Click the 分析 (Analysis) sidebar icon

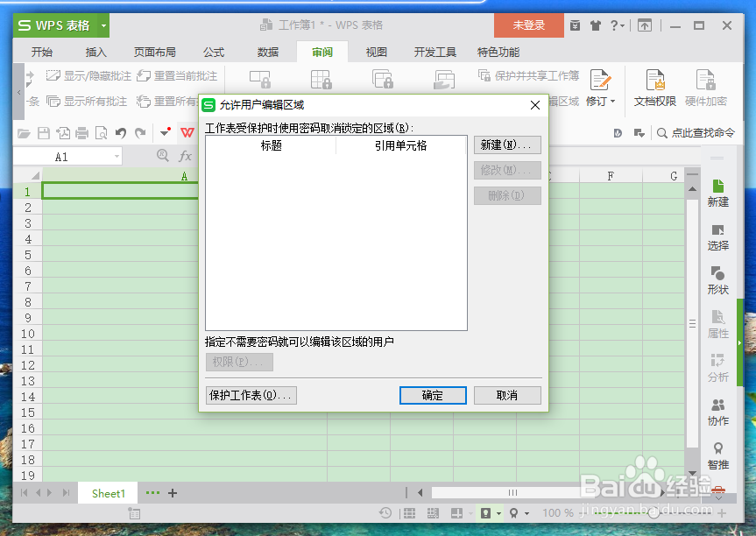[717, 368]
